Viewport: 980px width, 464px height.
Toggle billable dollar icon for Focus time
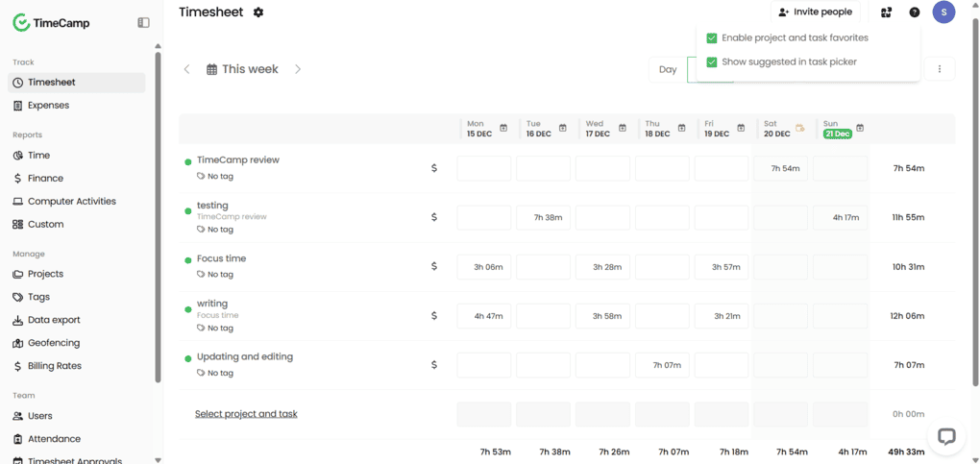click(433, 266)
